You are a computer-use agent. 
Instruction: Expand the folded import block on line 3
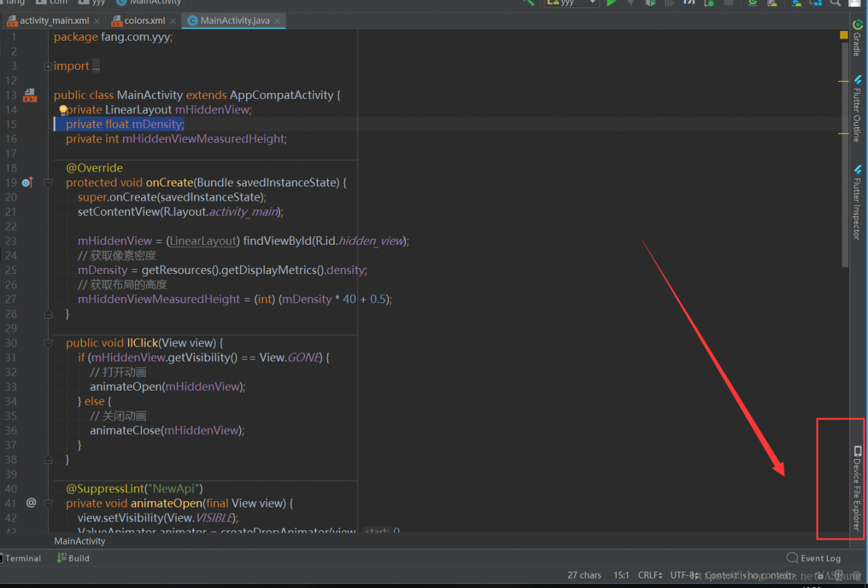(x=48, y=66)
